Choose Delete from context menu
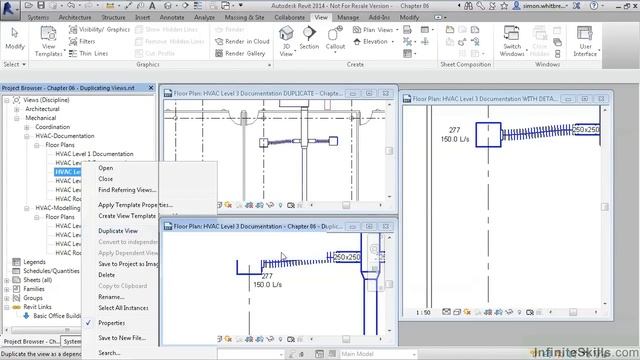This screenshot has width=640, height=360. click(107, 275)
